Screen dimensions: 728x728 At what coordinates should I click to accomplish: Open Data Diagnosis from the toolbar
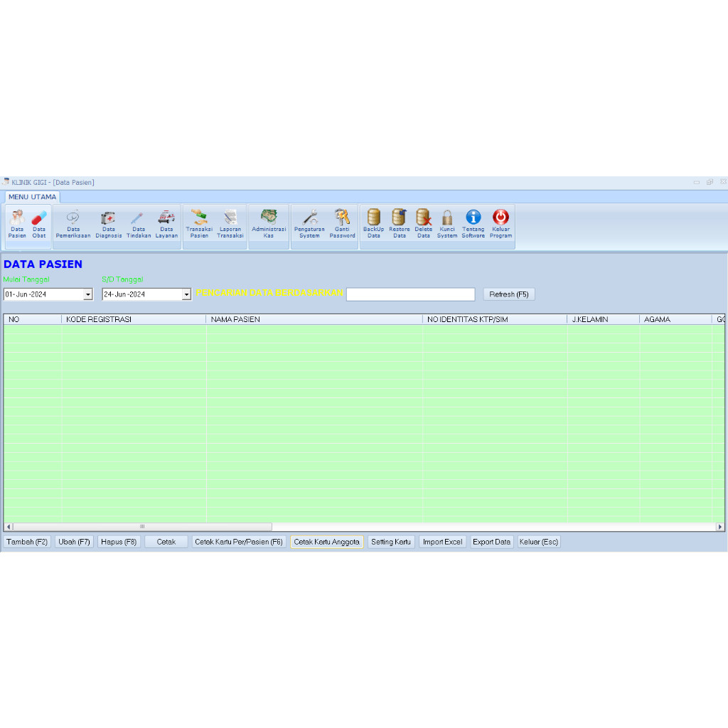(x=108, y=218)
